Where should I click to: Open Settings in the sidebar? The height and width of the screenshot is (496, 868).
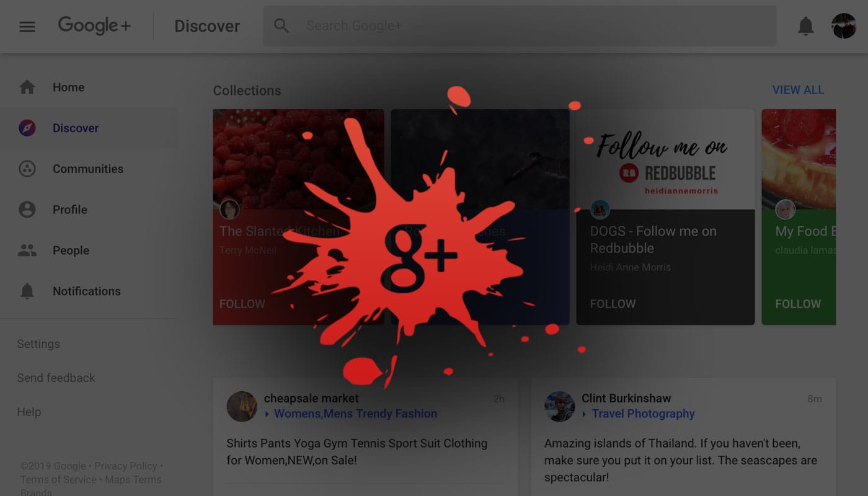click(38, 344)
